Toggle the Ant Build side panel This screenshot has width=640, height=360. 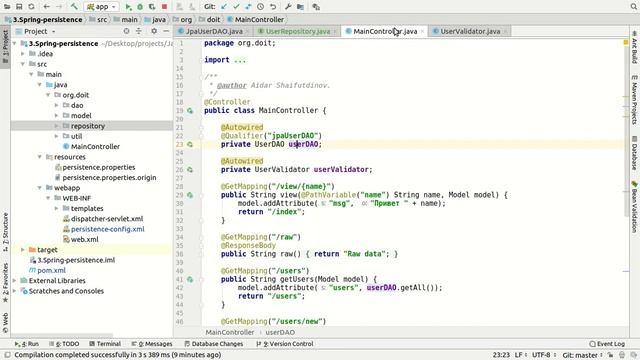click(x=634, y=47)
